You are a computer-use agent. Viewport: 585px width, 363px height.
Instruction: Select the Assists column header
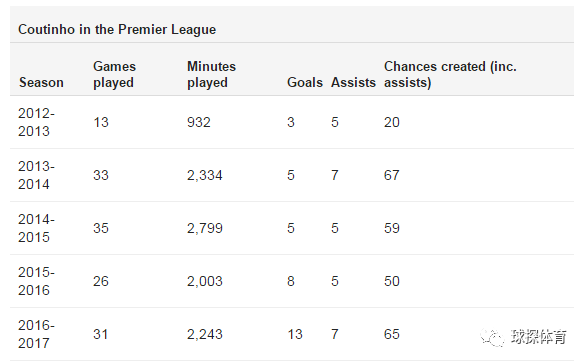coord(353,82)
